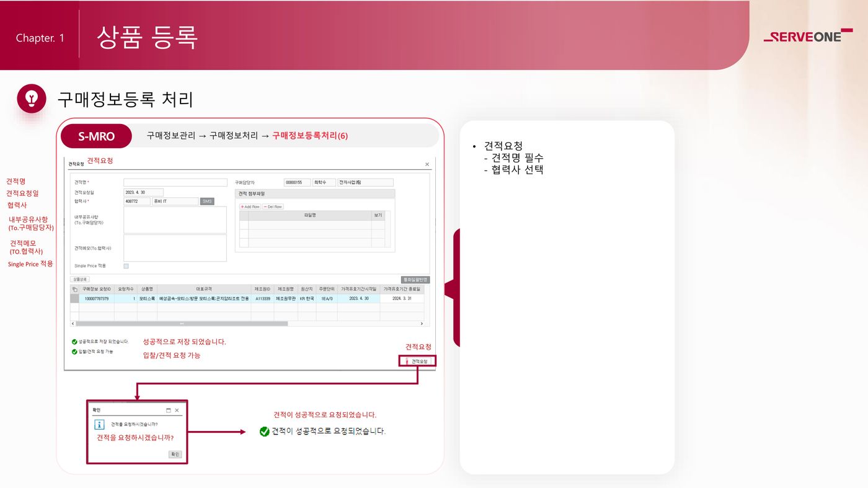Screen dimensions: 868x488
Task: Click the green check by 견적이 성공적으로 요청되었습니다
Action: (265, 431)
